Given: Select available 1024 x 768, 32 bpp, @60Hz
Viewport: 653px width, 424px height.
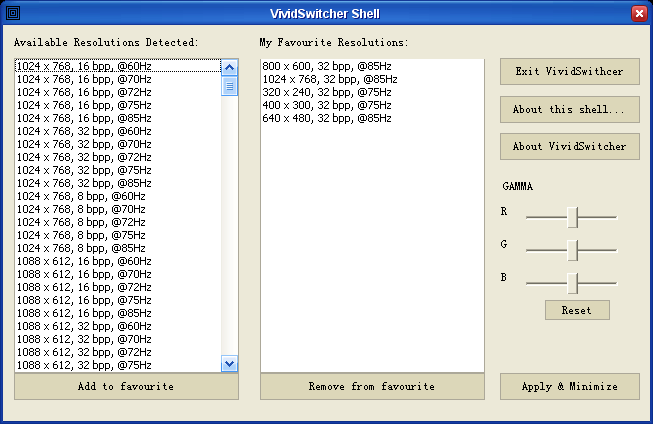Looking at the screenshot, I should pyautogui.click(x=118, y=131).
